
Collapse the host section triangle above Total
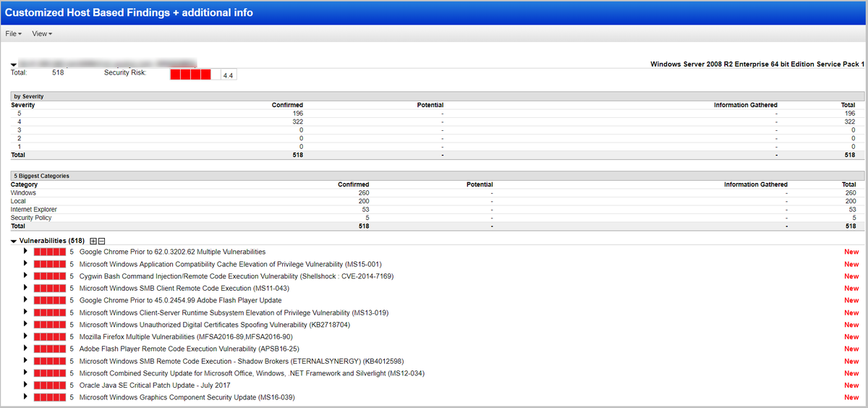(14, 65)
